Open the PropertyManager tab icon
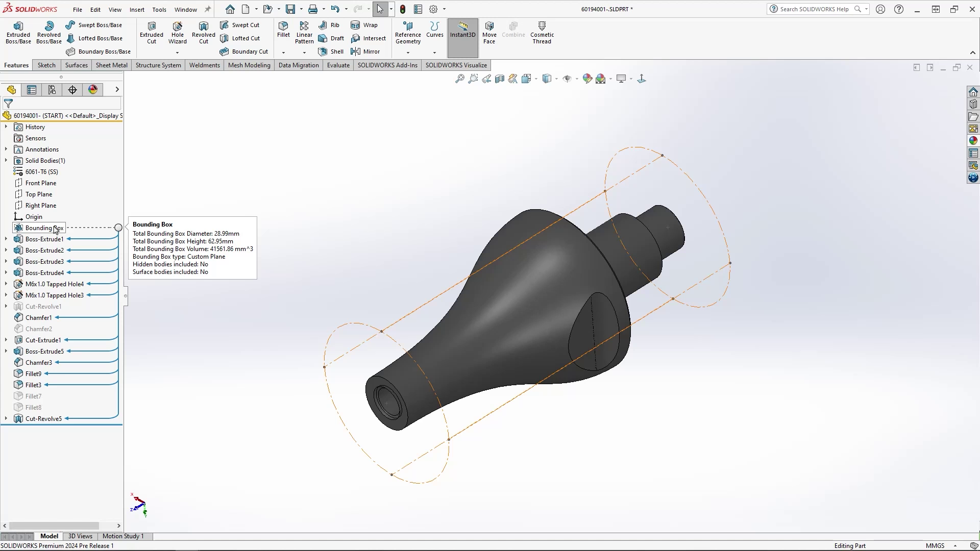 pos(32,90)
